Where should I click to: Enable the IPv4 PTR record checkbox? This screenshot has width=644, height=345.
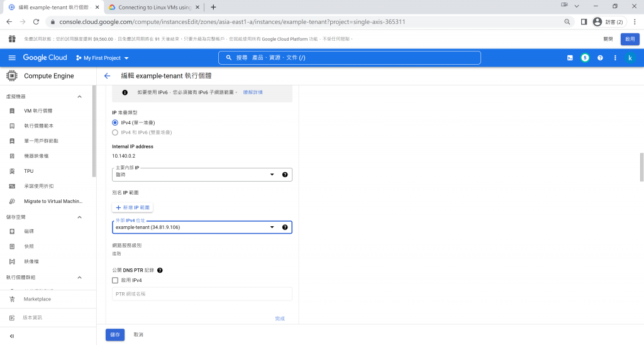pos(115,280)
